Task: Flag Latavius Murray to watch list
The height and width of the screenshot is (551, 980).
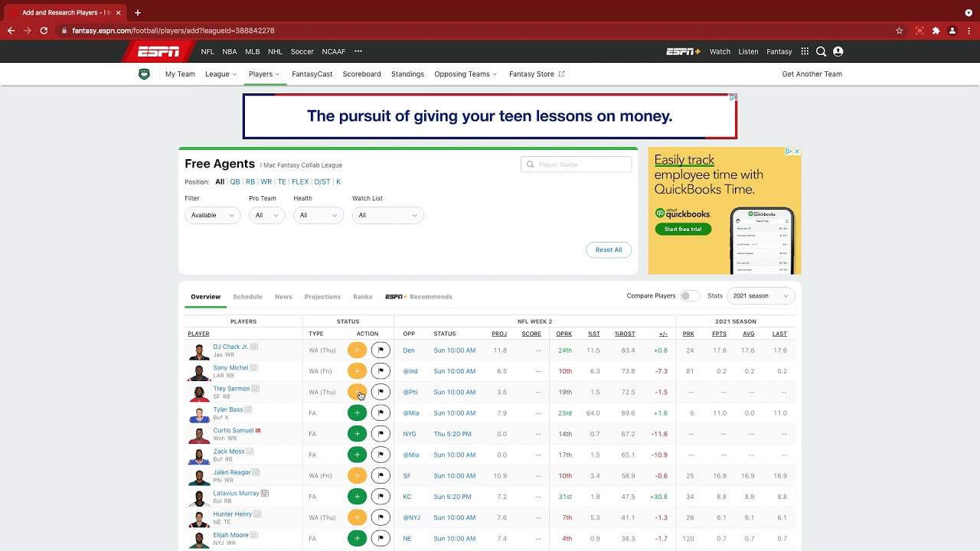Action: 381,497
